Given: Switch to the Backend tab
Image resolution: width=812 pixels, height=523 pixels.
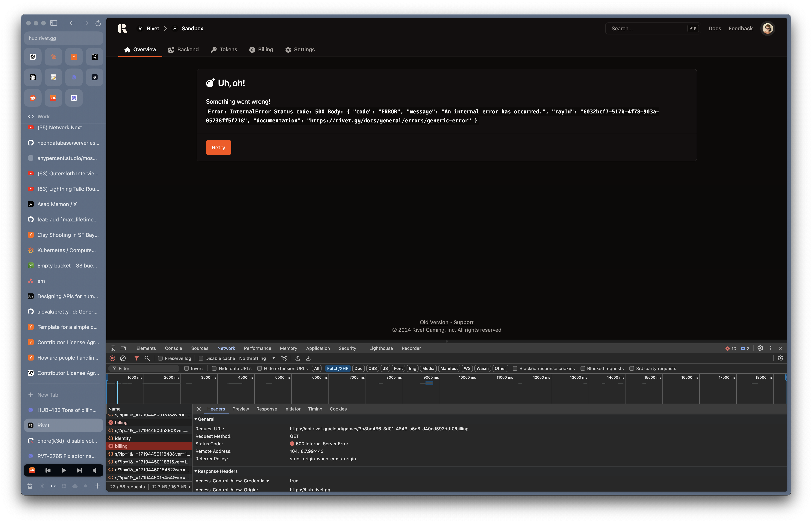Looking at the screenshot, I should pos(184,50).
